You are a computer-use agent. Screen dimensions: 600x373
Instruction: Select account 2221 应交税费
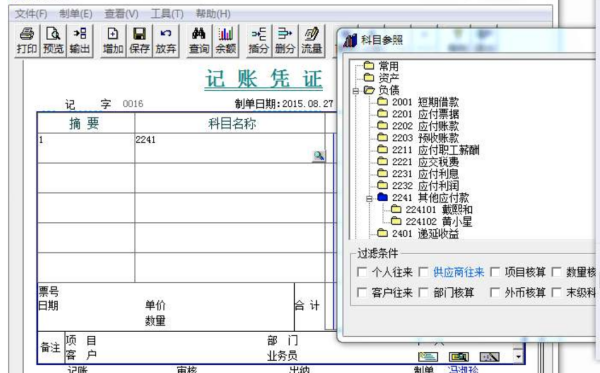tap(417, 161)
